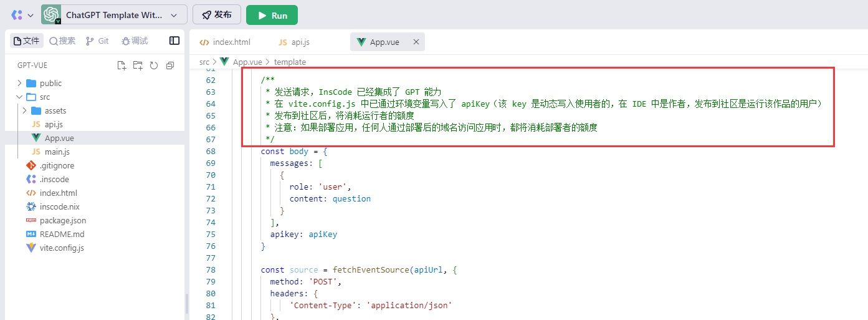Image resolution: width=868 pixels, height=320 pixels.
Task: Click the 'Content-Type' application/json line
Action: click(370, 306)
